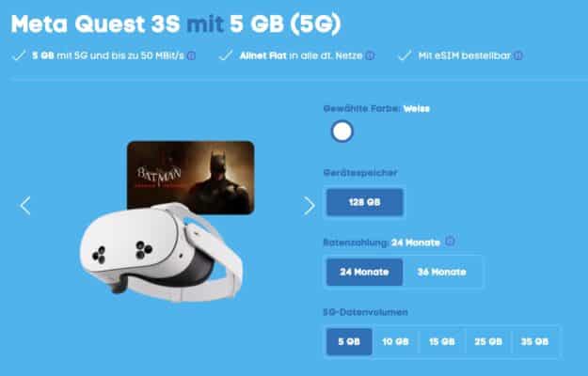The width and height of the screenshot is (588, 376).
Task: Select 10 GB data volume
Action: [x=395, y=341]
